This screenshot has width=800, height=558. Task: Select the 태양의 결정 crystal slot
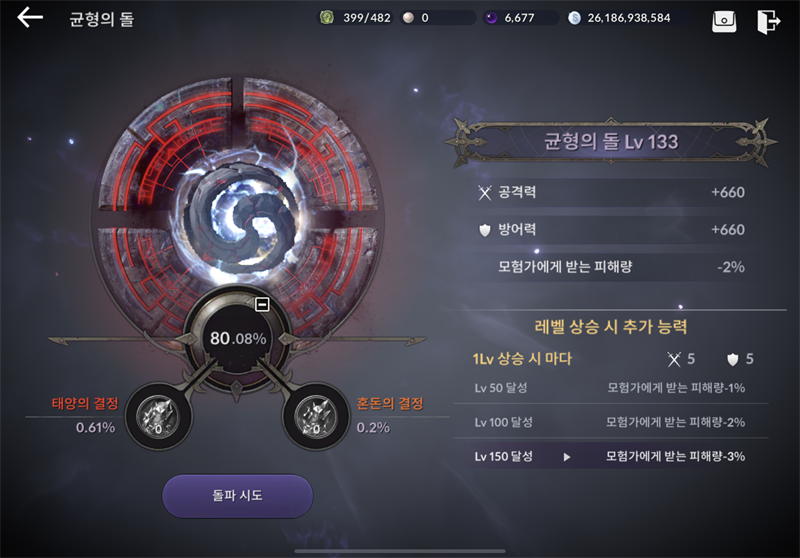[158, 417]
